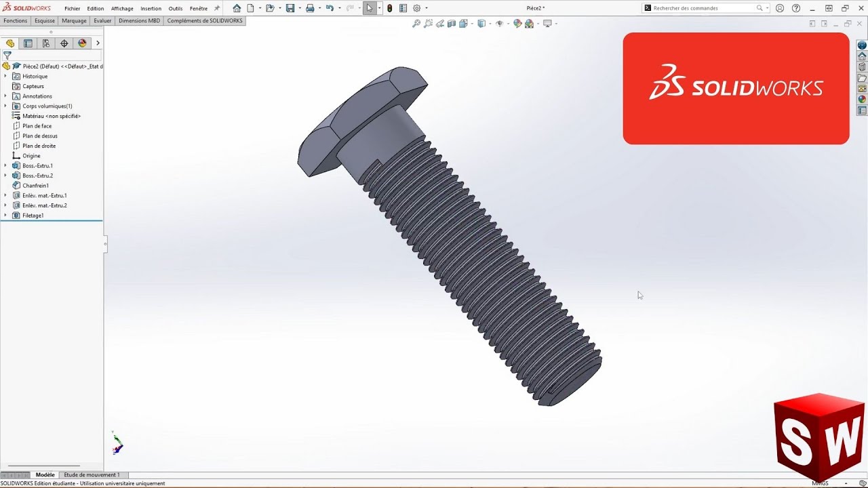Open Edit Appearance colored sphere icon
Viewport: 868px width, 488px height.
pyautogui.click(x=517, y=24)
